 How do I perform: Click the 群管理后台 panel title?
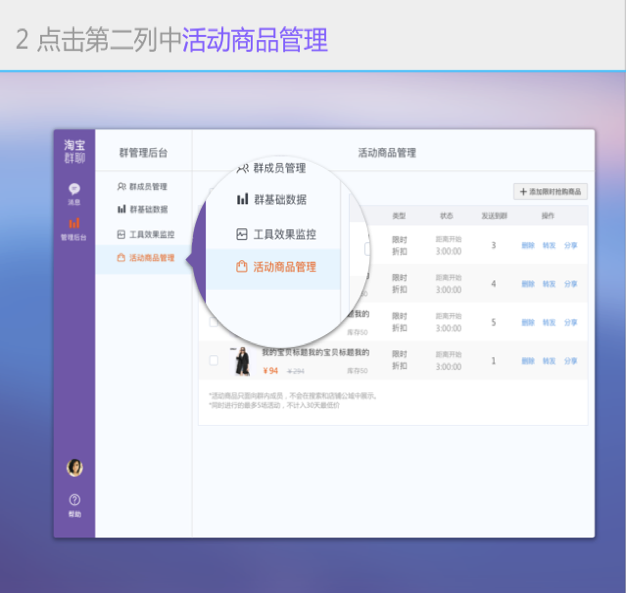pyautogui.click(x=143, y=153)
